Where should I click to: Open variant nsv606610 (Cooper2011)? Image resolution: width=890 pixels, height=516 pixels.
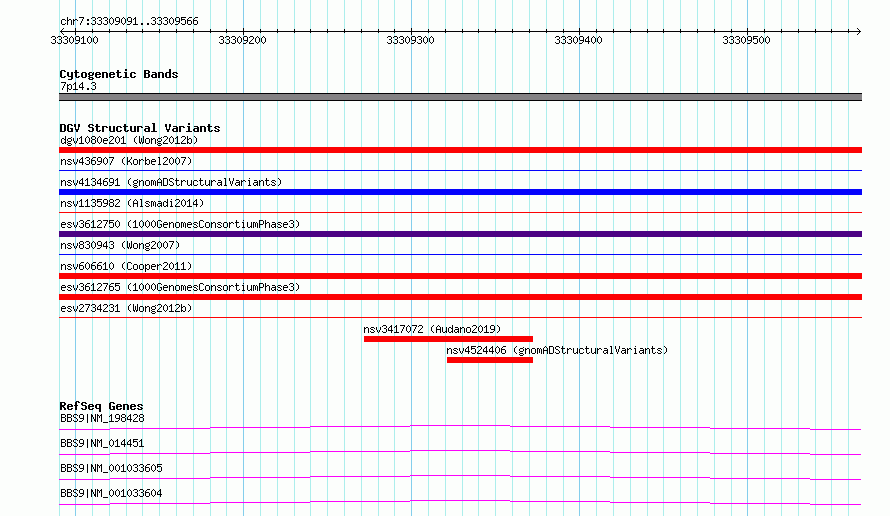click(x=126, y=266)
